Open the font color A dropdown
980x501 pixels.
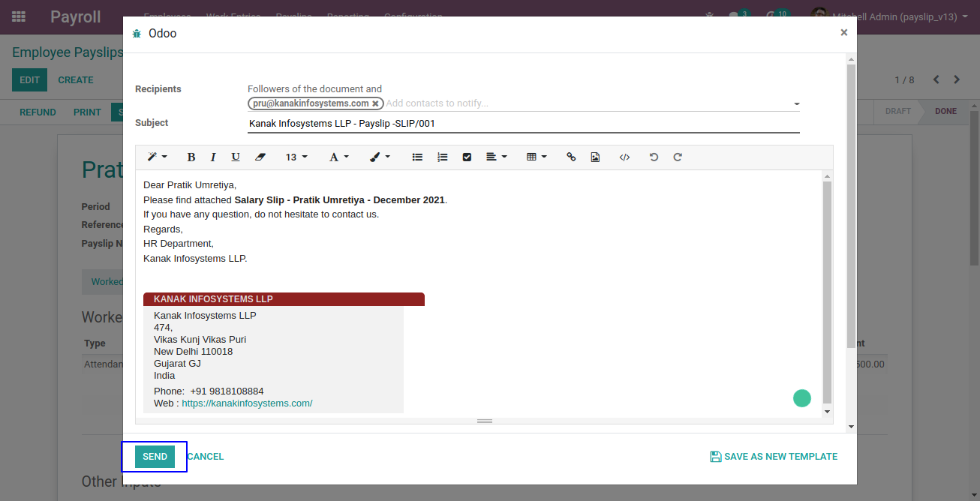pos(339,157)
